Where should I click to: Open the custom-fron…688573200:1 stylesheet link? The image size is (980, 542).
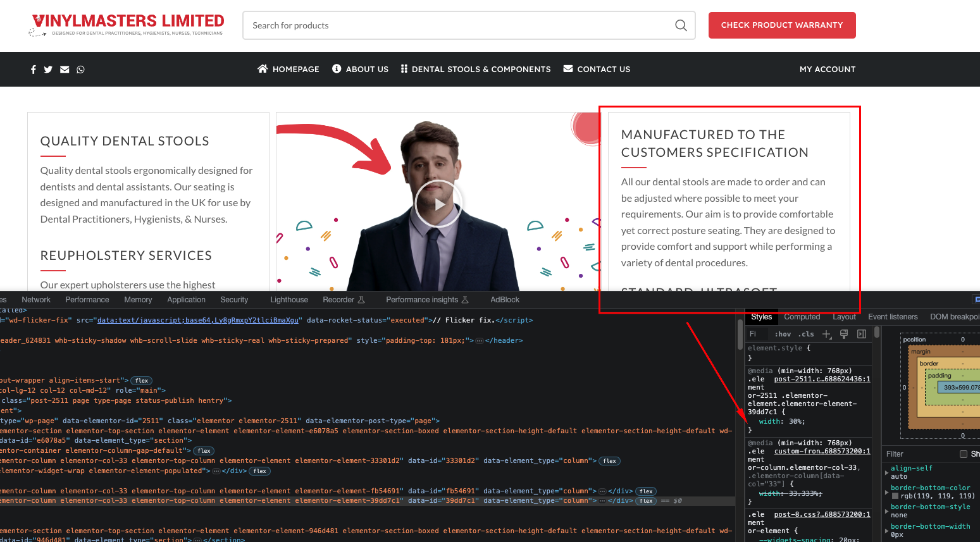(x=822, y=452)
